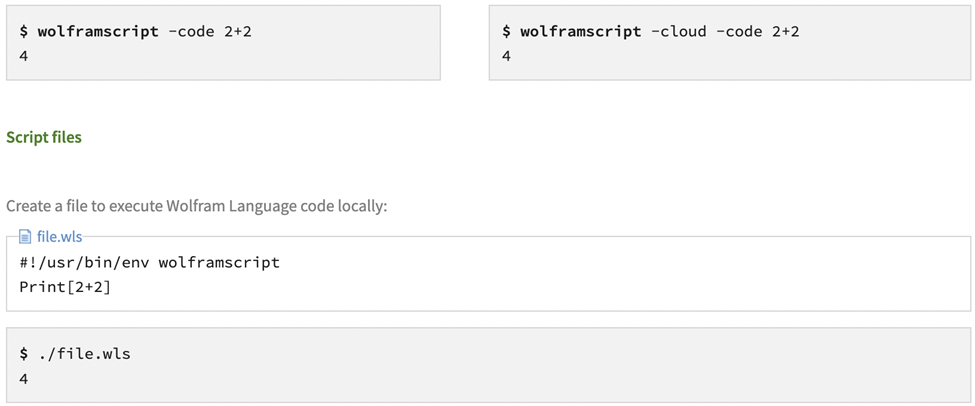This screenshot has width=975, height=406.
Task: Open the file.wls link label
Action: point(60,236)
